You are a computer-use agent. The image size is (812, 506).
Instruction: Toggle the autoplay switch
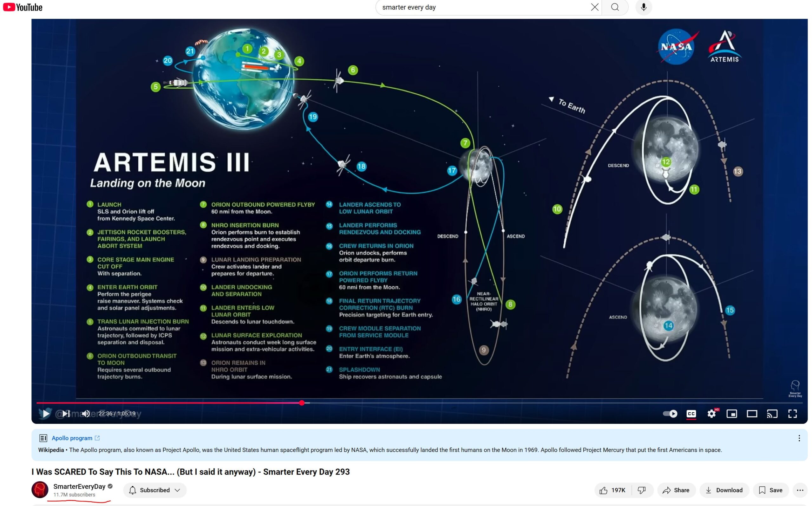(670, 414)
